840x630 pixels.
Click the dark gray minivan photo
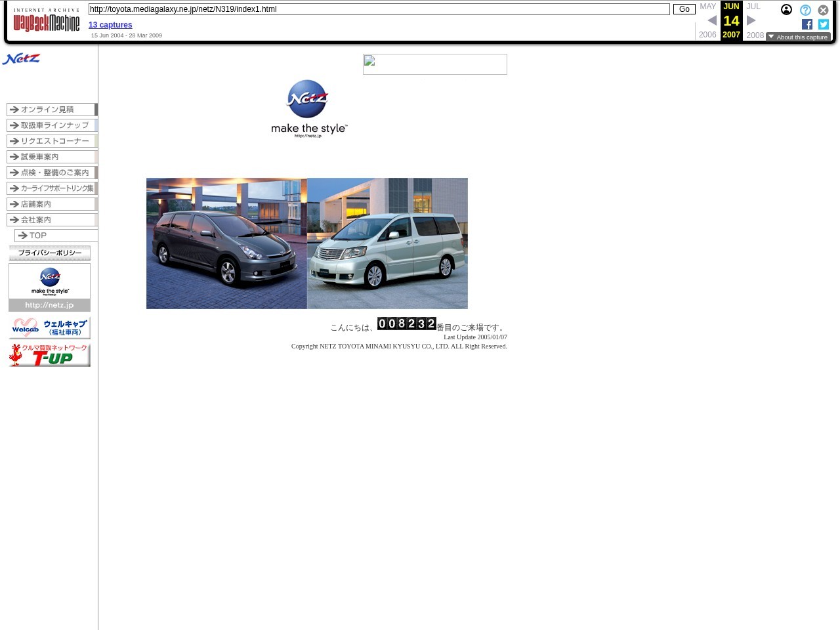click(226, 243)
